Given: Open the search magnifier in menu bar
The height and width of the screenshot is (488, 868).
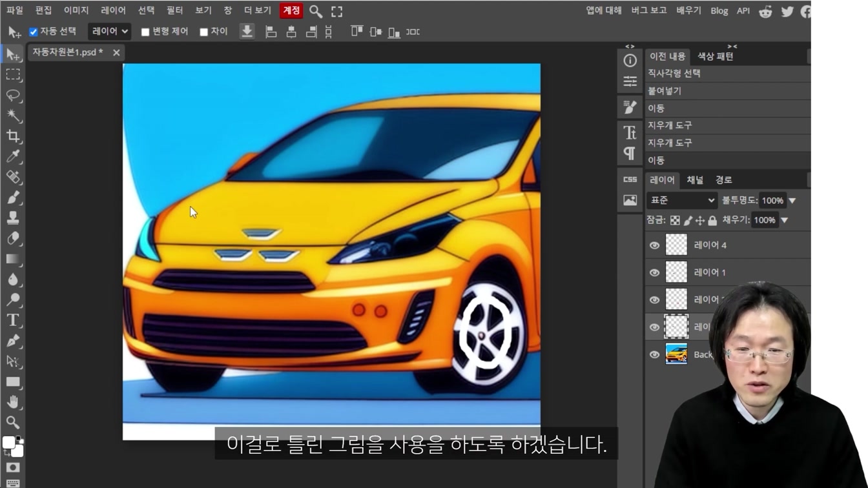Looking at the screenshot, I should (316, 11).
